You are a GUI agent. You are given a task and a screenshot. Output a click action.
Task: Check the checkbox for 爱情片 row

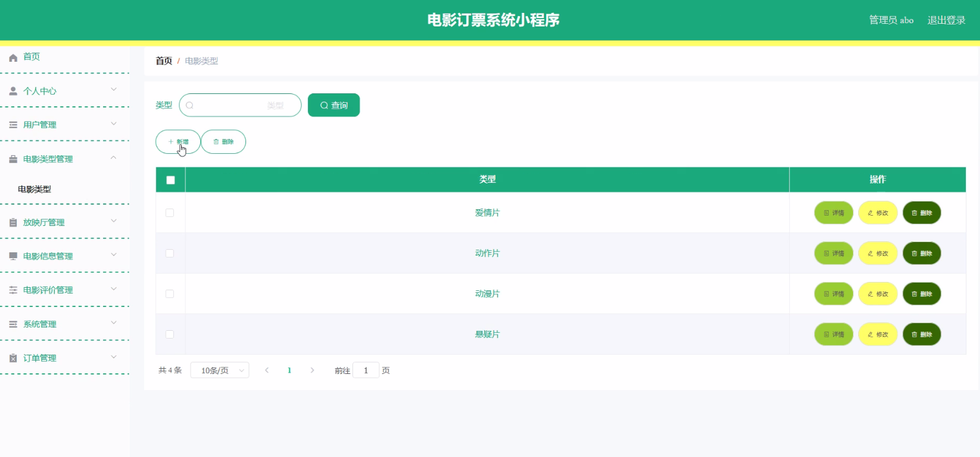pos(170,212)
